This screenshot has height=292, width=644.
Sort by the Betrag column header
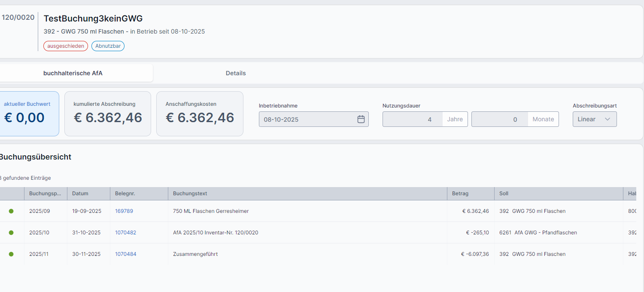[460, 194]
